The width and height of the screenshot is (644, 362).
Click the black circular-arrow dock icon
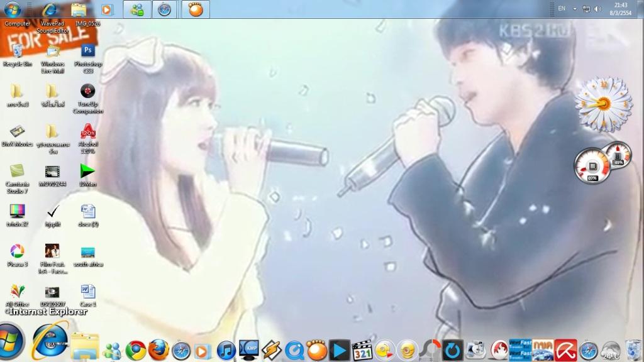(452, 351)
